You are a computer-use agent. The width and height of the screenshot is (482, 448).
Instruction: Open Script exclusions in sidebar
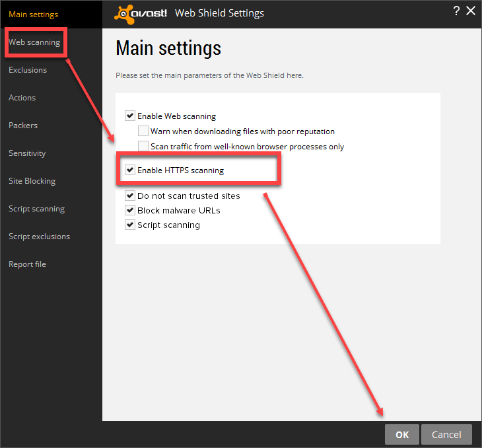(x=39, y=236)
